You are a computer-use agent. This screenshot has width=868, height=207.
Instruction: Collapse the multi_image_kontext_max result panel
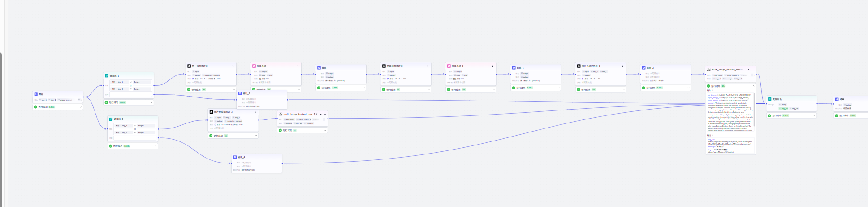click(753, 86)
